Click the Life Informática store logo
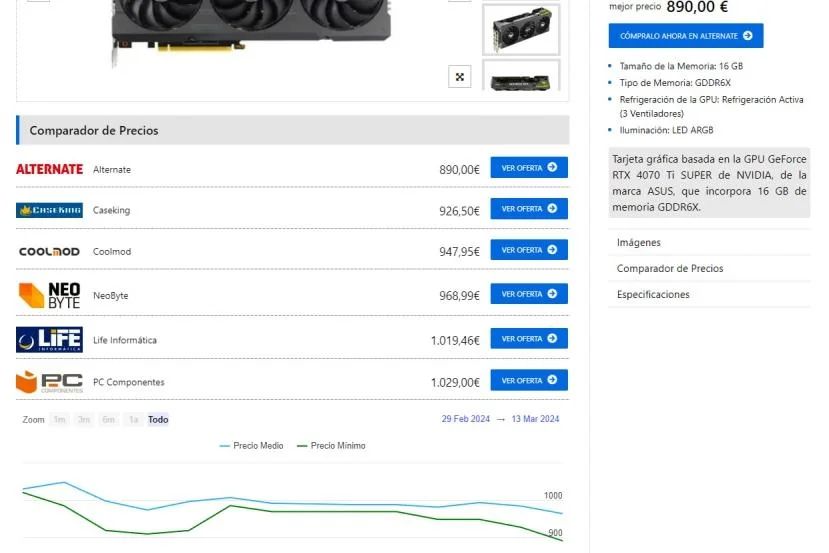829x553 pixels. coord(50,339)
